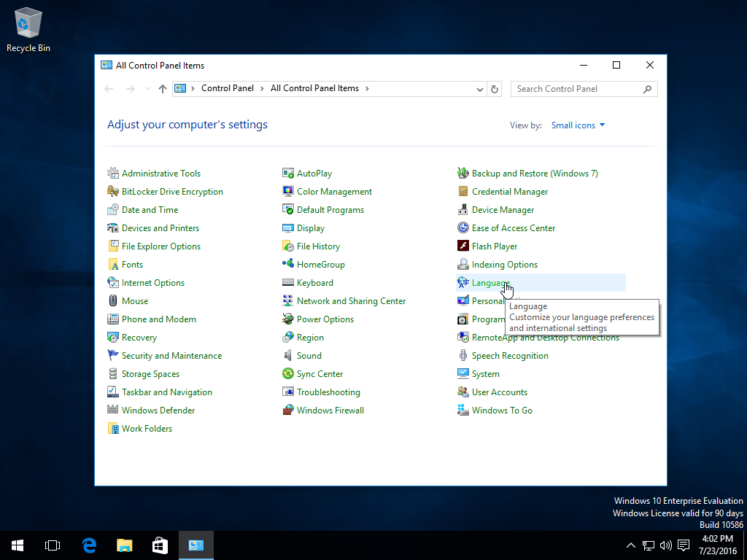Viewport: 747px width, 560px height.
Task: Open the Mouse settings icon
Action: coord(113,300)
